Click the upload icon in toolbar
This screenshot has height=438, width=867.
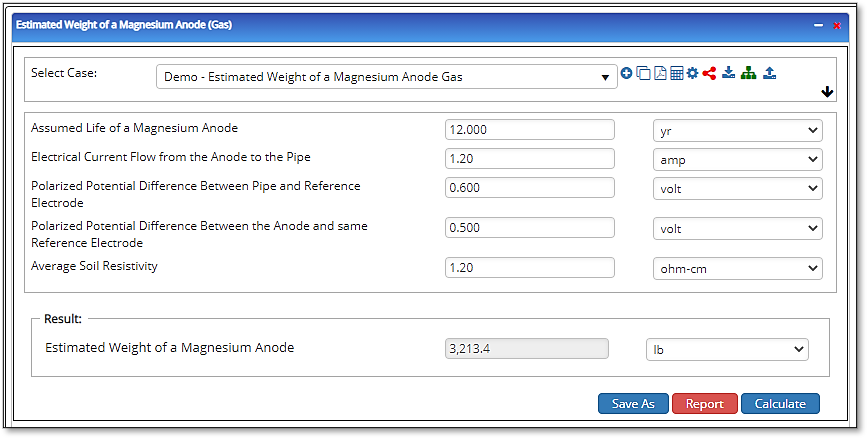pyautogui.click(x=769, y=73)
